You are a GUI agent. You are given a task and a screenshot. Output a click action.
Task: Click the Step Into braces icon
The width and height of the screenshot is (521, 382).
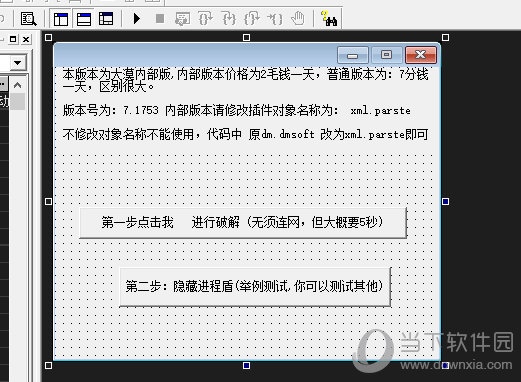pos(206,18)
